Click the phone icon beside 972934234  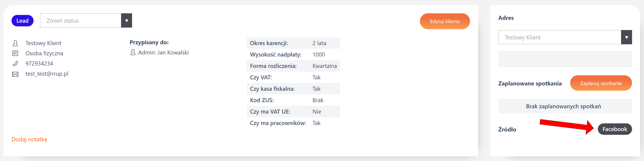(15, 64)
